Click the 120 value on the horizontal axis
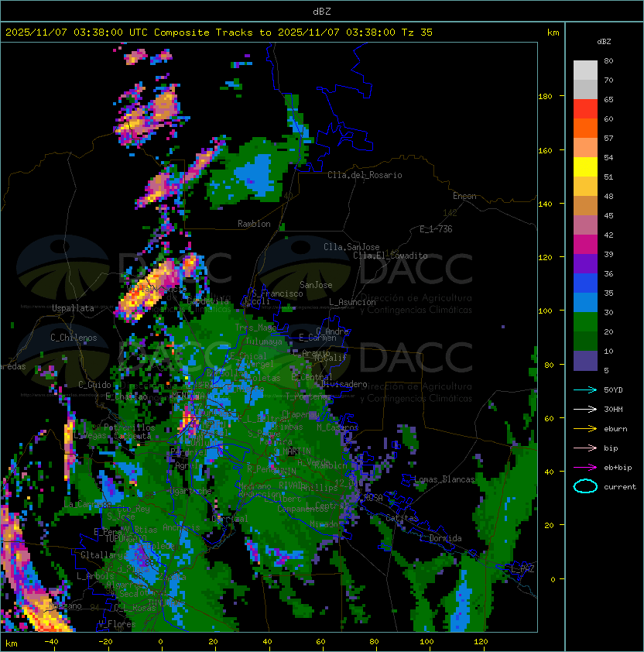 point(481,642)
